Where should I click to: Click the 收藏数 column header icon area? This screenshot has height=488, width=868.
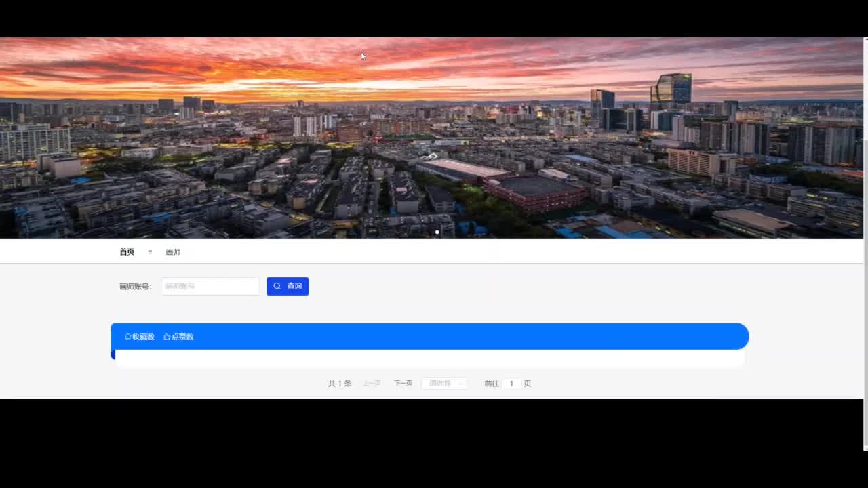tap(139, 336)
